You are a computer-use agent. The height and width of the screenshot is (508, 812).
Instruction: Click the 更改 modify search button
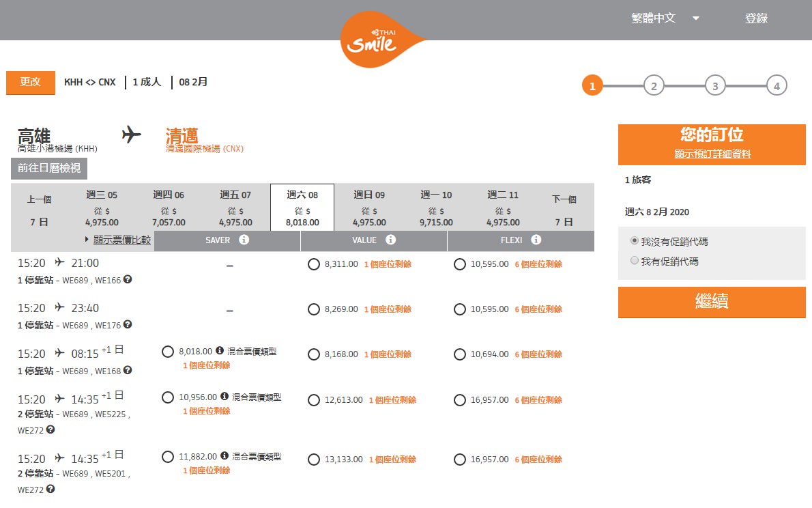pyautogui.click(x=30, y=83)
